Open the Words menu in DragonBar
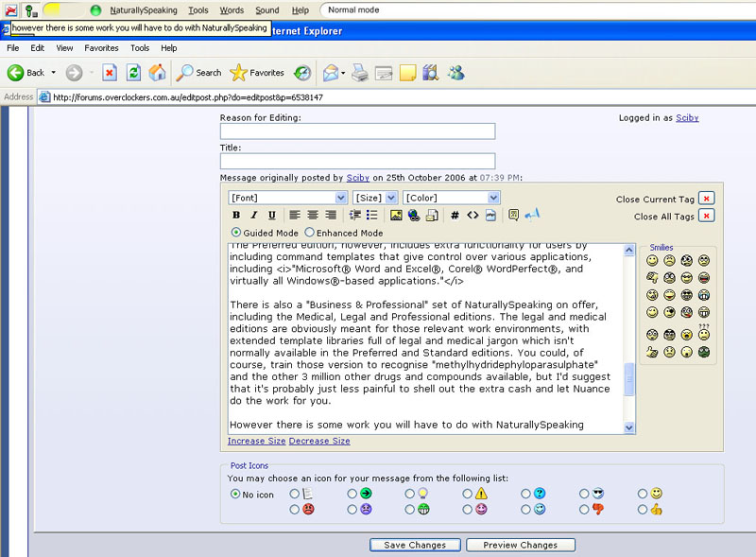Viewport: 756px width, 557px height. click(x=232, y=10)
